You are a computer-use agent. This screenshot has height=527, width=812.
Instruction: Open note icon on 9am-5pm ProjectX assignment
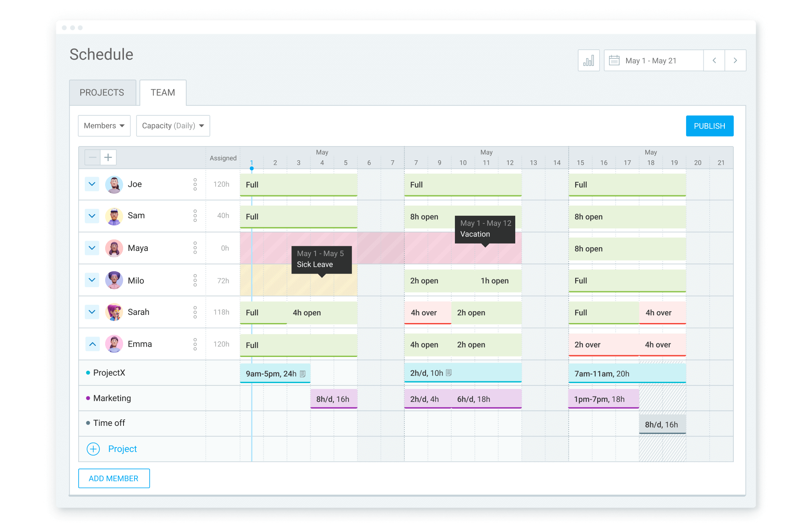[303, 374]
